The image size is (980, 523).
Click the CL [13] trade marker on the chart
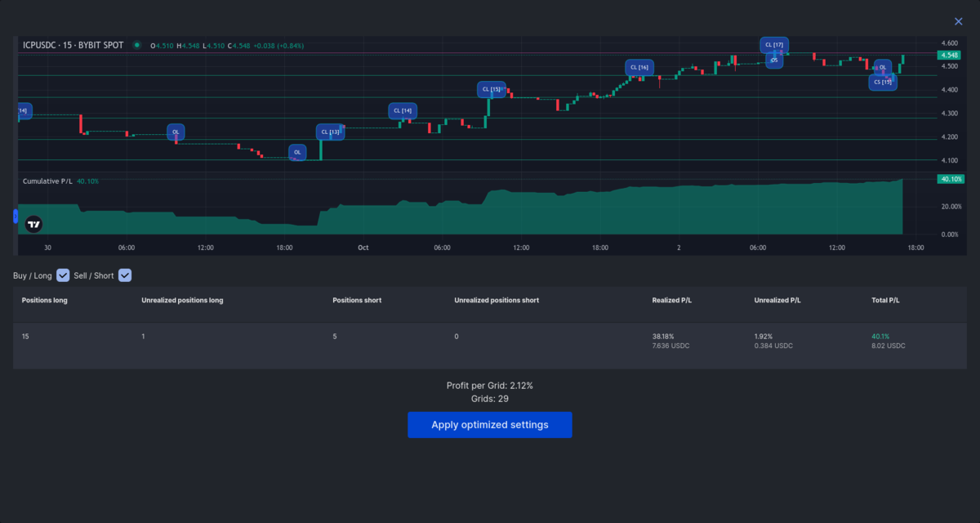[x=329, y=131]
